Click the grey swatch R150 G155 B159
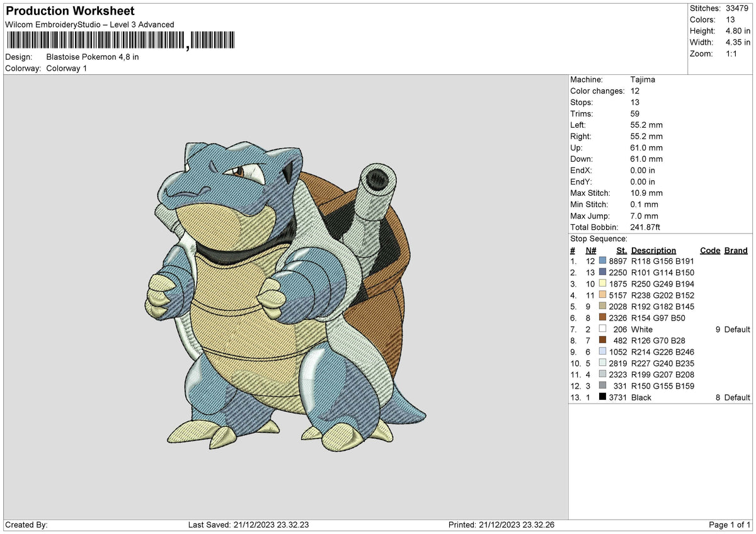The image size is (756, 534). click(602, 386)
